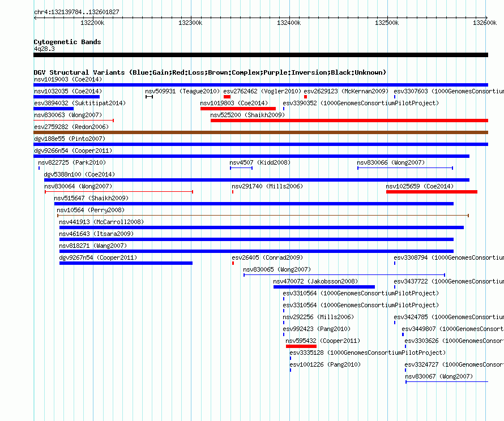Screen dimensions: 504x421
Task: Open nsv515647 (Shaikh2009) variant label
Action: pyautogui.click(x=91, y=198)
